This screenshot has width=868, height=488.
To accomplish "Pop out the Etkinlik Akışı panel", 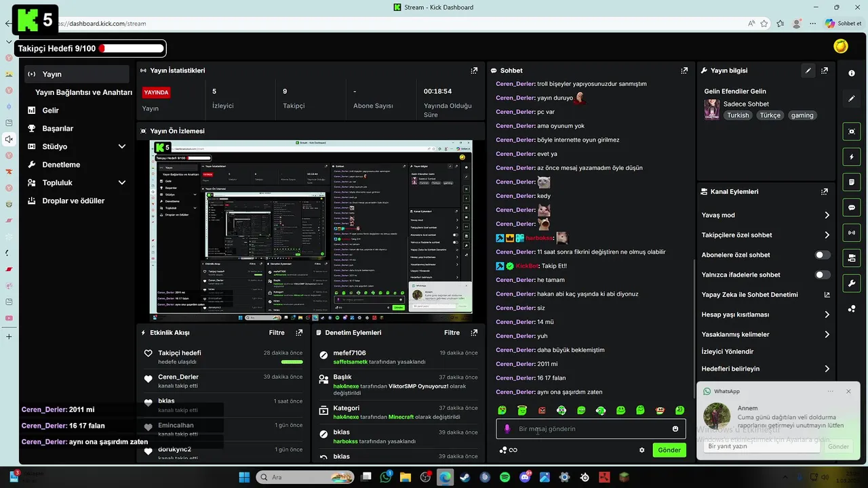I will [299, 333].
